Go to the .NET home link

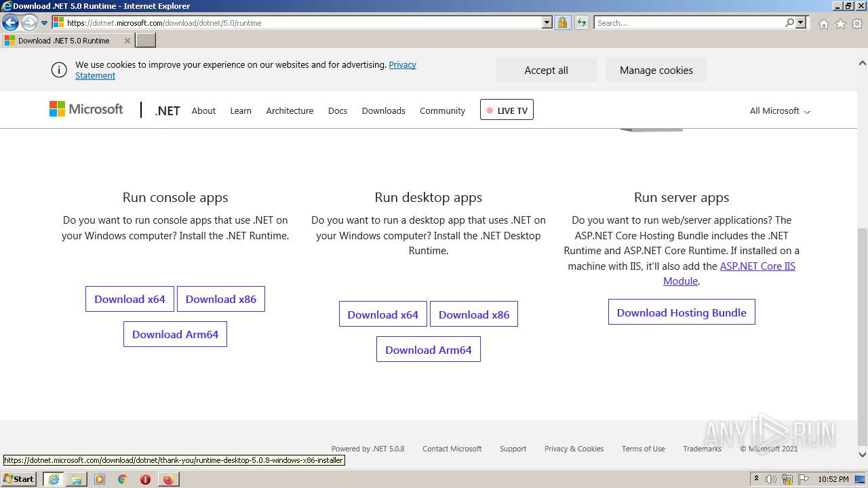coord(167,111)
